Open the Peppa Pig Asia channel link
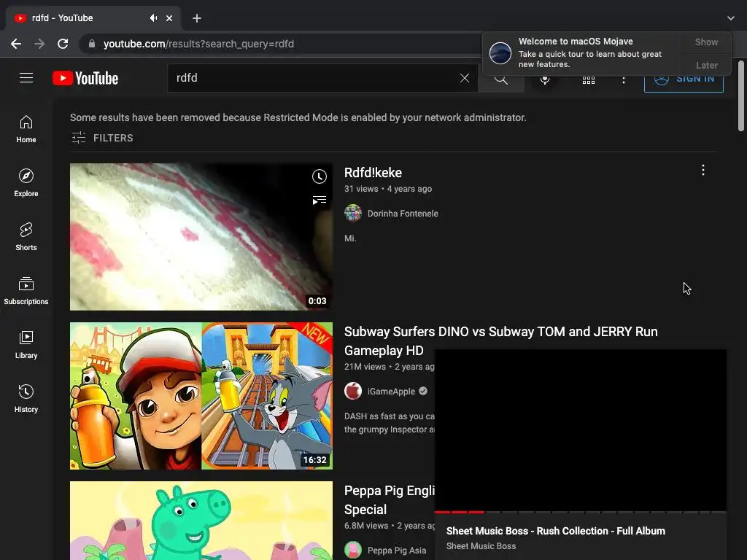 coord(397,551)
